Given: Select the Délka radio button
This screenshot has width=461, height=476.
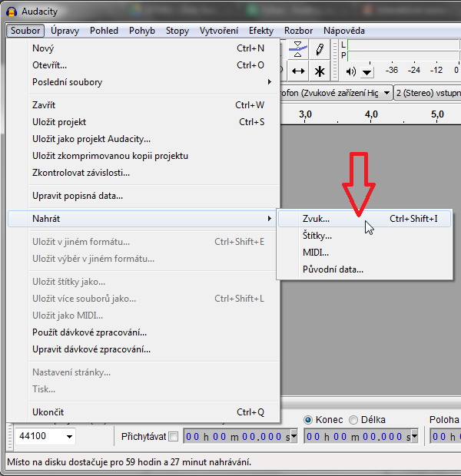Looking at the screenshot, I should pyautogui.click(x=353, y=420).
